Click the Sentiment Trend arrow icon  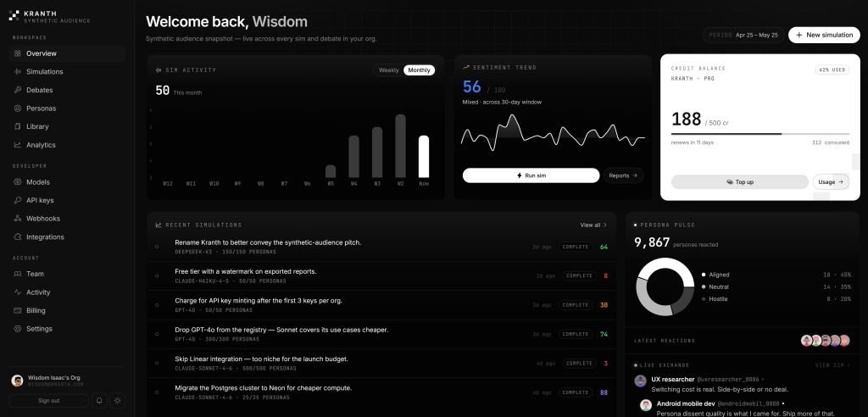tap(466, 67)
